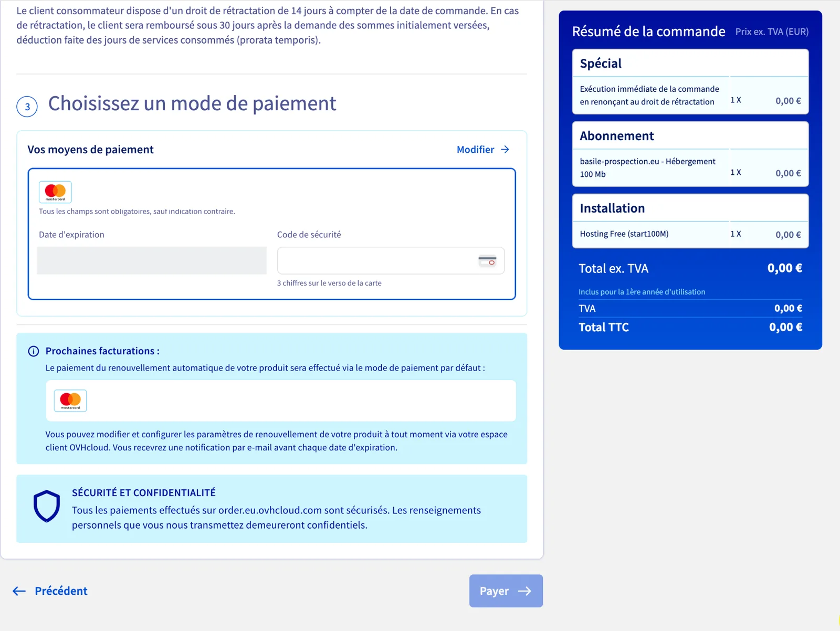Click the 'Abonnement' section header
This screenshot has width=840, height=631.
(x=617, y=136)
